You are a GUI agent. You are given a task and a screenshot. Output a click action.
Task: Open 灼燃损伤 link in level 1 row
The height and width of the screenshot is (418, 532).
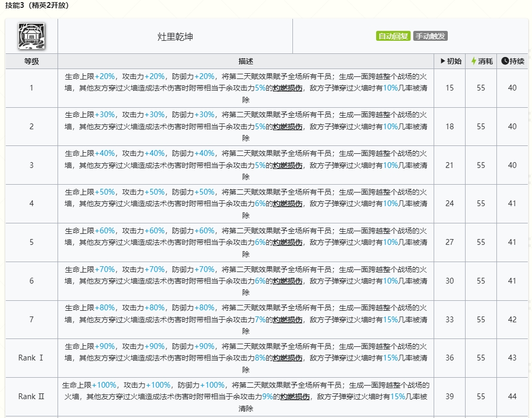[x=287, y=88]
